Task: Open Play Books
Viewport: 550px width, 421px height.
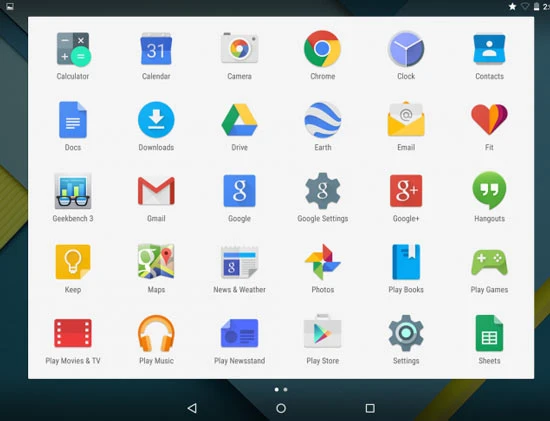Action: tap(406, 262)
